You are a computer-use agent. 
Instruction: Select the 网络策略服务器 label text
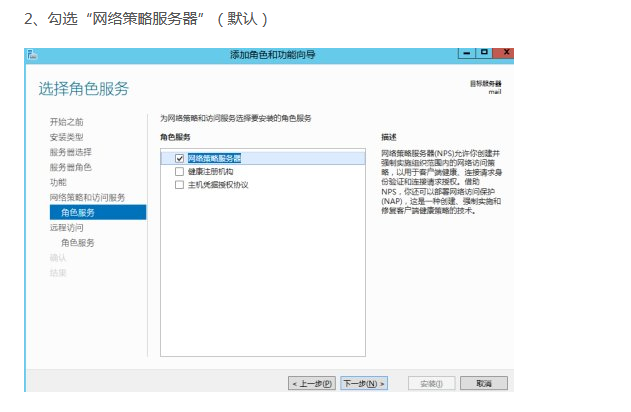(x=215, y=158)
